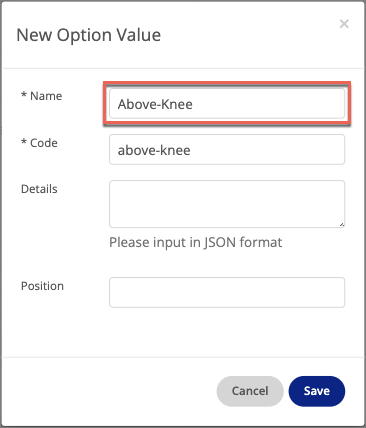
Task: Save the new option value
Action: (x=317, y=391)
